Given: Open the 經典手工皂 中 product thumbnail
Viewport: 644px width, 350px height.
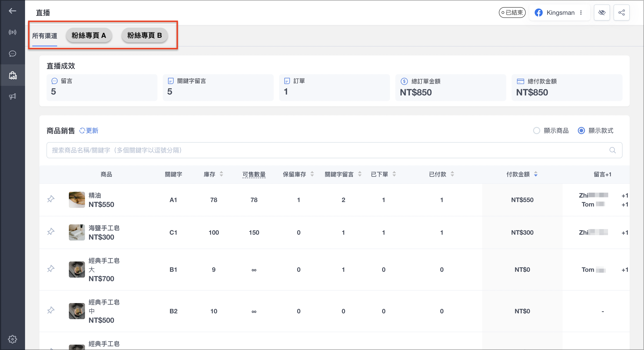Looking at the screenshot, I should 77,311.
